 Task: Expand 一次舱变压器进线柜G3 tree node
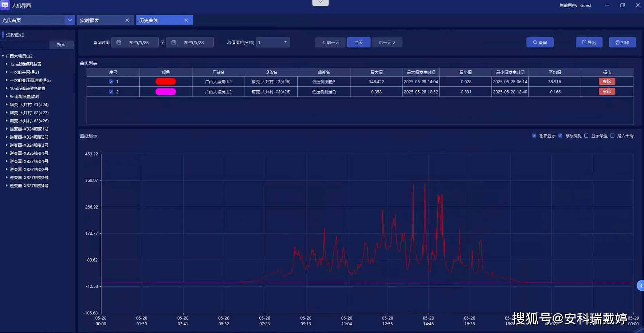(x=7, y=80)
